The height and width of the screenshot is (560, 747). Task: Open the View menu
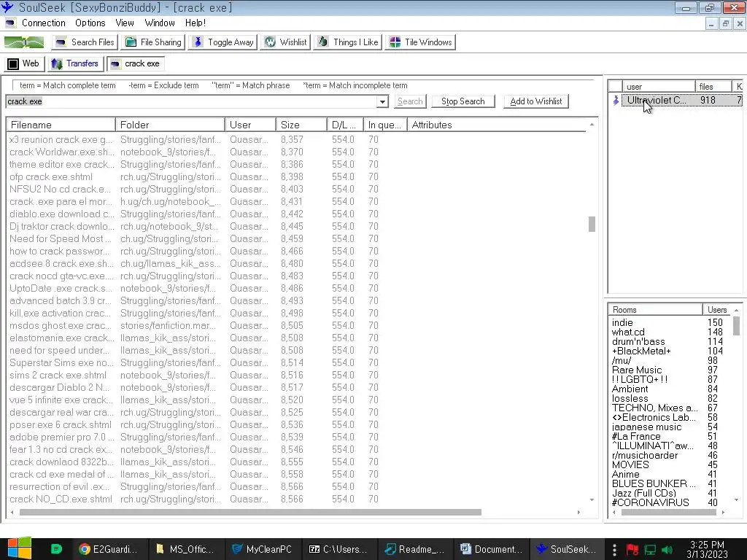pos(124,23)
